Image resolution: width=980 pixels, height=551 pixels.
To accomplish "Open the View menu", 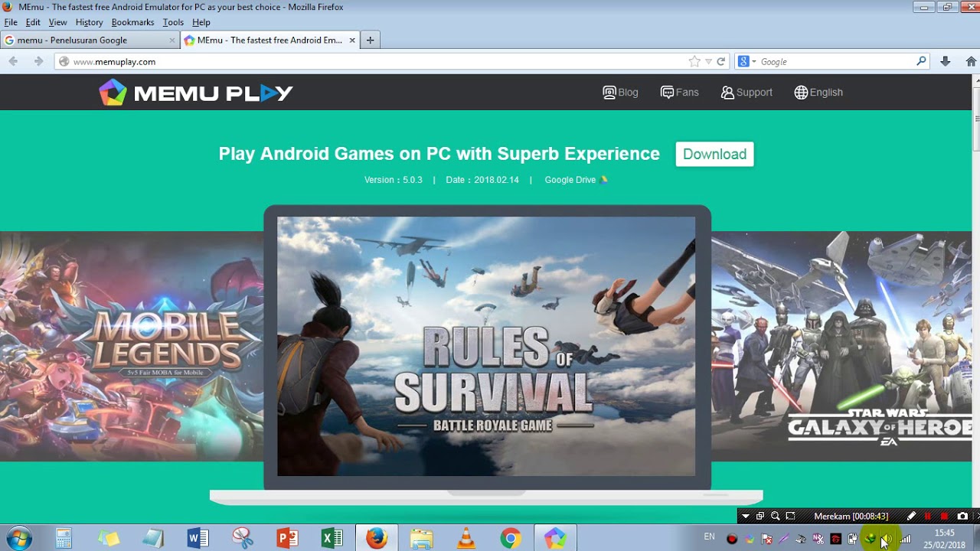I will (57, 22).
